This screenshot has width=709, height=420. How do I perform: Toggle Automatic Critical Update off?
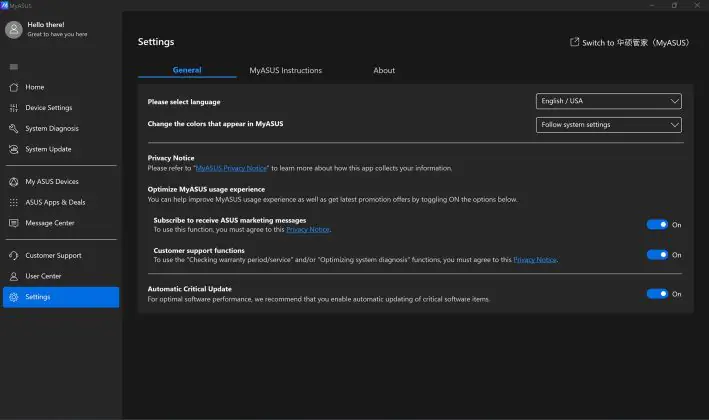coord(657,294)
